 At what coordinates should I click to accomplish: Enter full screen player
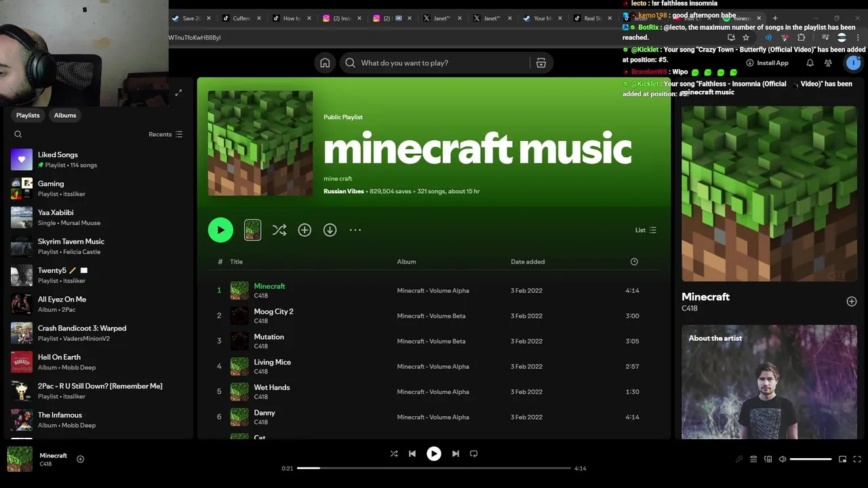857,460
